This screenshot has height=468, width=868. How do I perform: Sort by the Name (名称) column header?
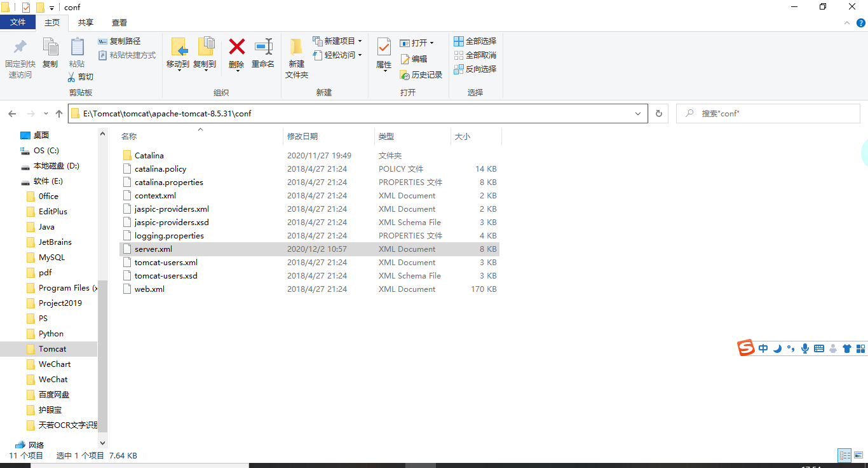(x=200, y=137)
